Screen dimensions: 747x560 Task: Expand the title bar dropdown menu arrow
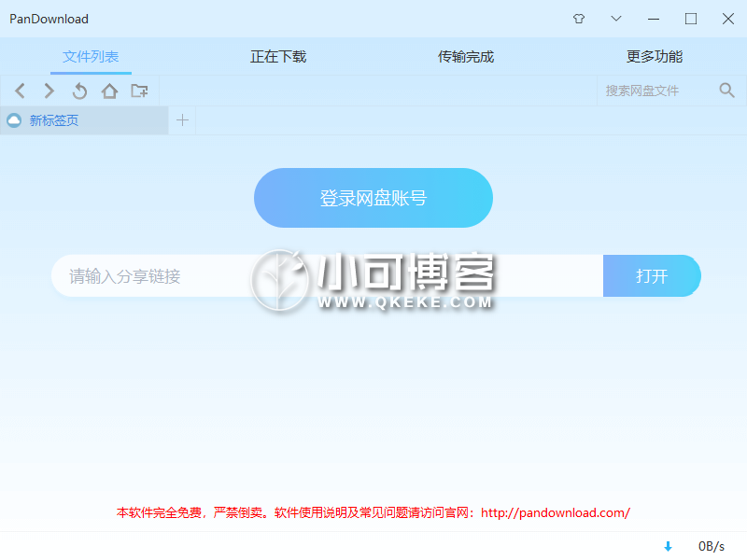point(616,19)
